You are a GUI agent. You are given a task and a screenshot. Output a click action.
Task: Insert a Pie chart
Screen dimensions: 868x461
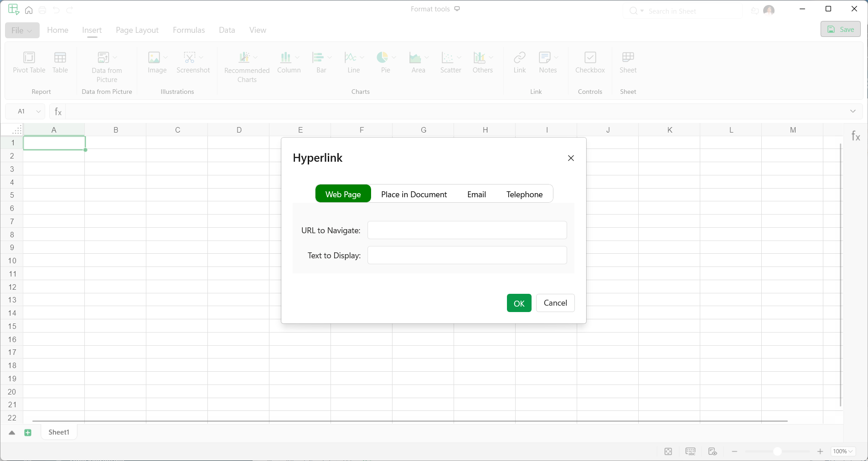[x=382, y=57]
